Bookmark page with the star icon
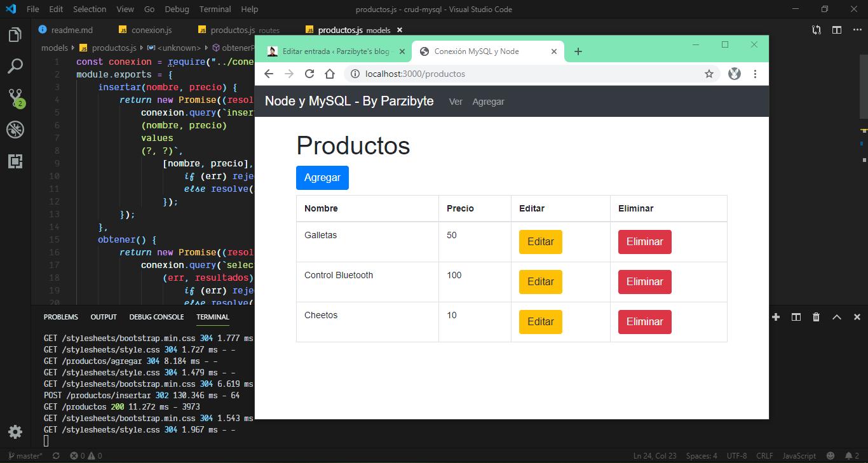 [709, 74]
